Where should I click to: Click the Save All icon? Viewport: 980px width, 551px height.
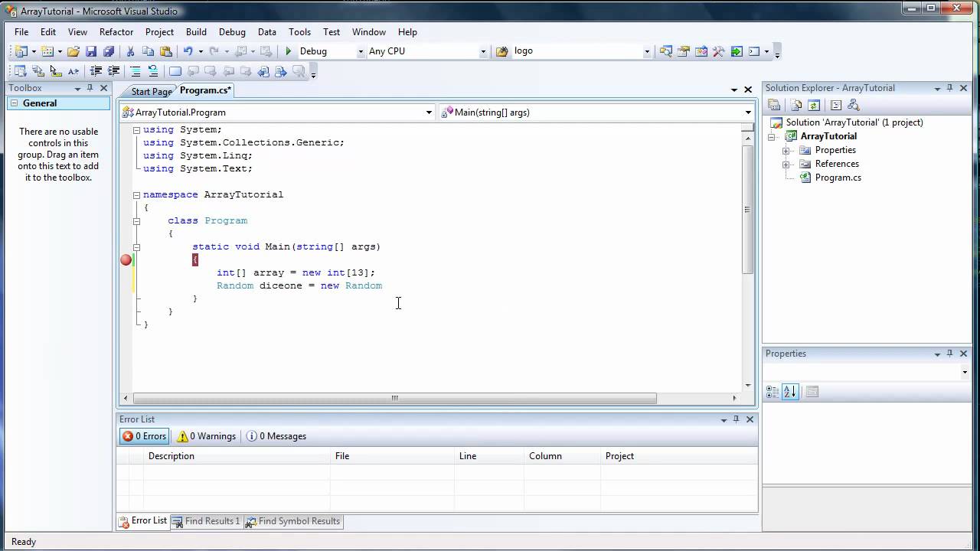(x=109, y=51)
